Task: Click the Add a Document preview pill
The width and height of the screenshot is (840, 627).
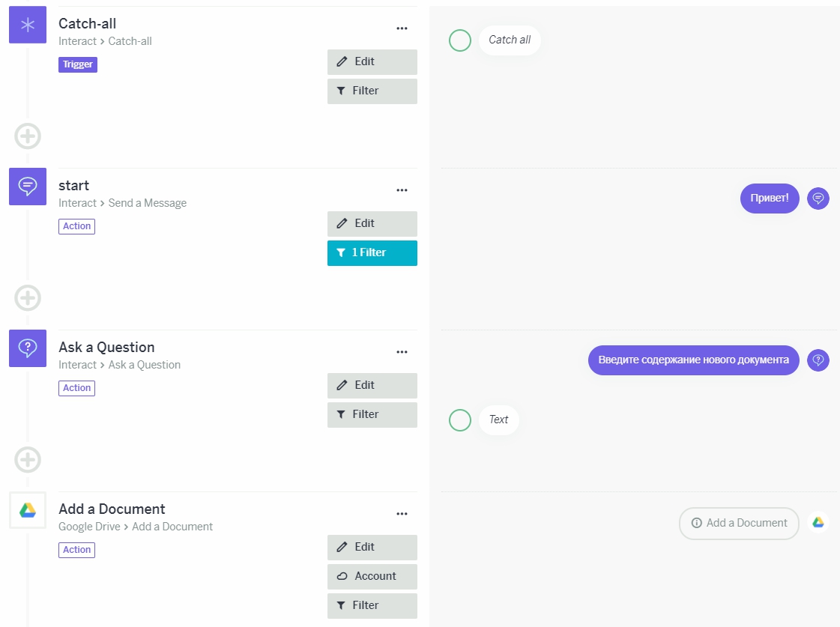Action: click(x=739, y=523)
